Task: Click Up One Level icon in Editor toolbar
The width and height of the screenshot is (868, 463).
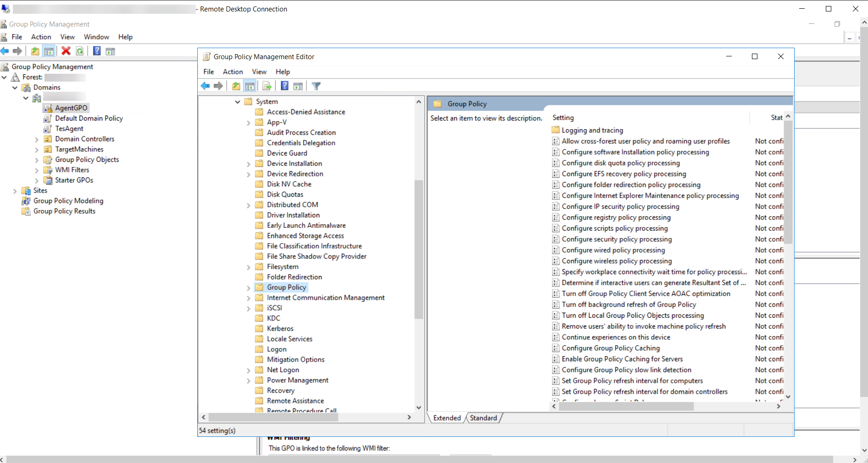Action: 236,86
